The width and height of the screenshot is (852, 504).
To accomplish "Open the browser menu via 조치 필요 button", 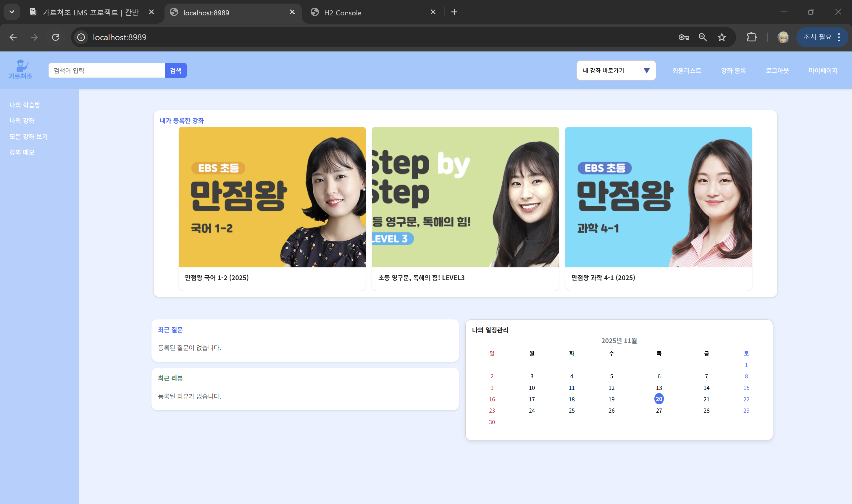I will [x=822, y=37].
